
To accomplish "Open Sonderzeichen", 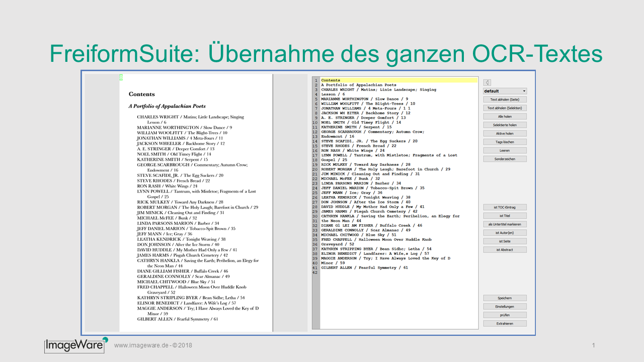I will pos(505,159).
